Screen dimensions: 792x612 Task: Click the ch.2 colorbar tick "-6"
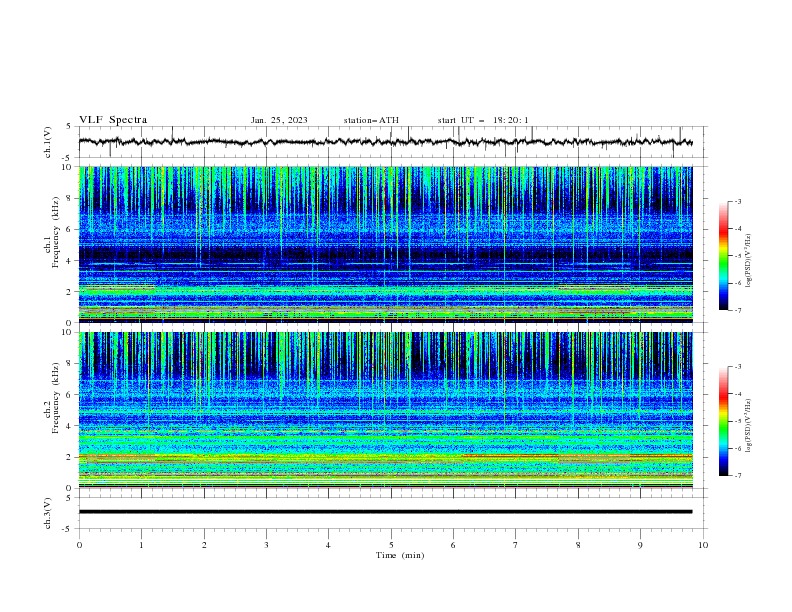(738, 448)
